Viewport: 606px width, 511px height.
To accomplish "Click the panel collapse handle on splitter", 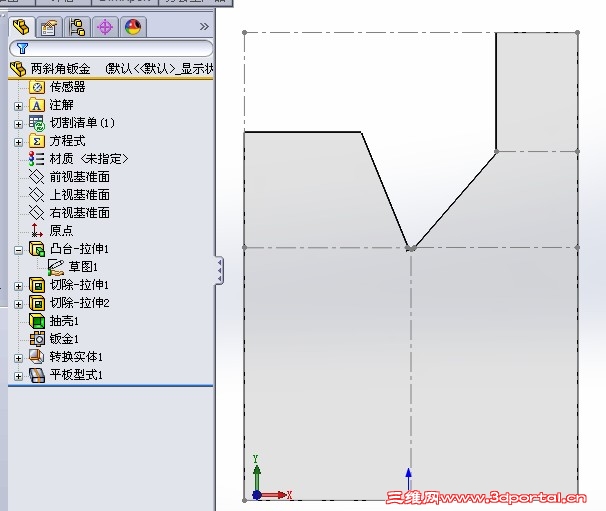I will point(219,270).
